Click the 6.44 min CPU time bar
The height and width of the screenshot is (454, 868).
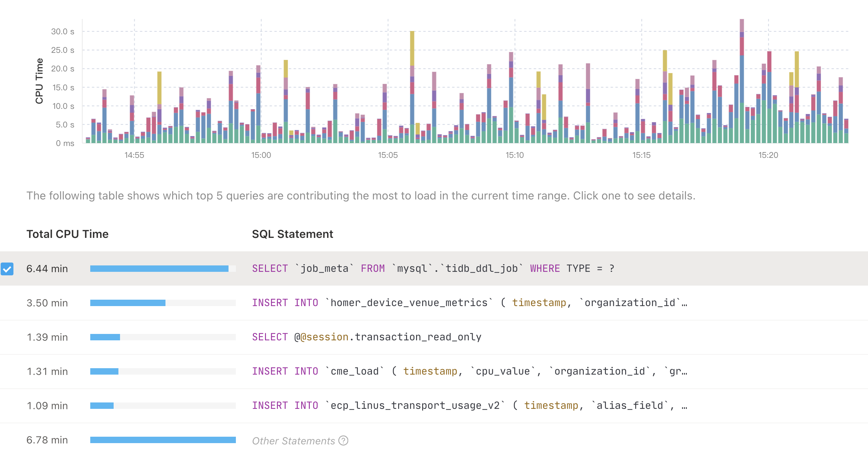[159, 269]
